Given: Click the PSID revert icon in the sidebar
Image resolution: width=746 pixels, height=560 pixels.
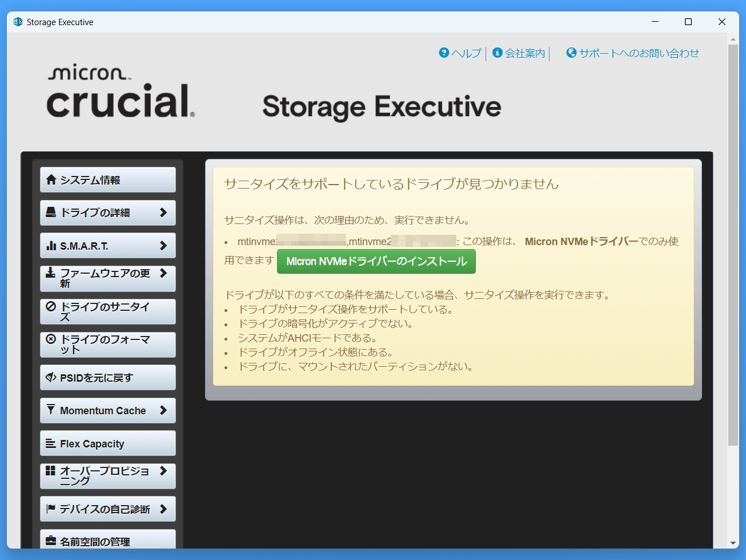Looking at the screenshot, I should coord(51,377).
